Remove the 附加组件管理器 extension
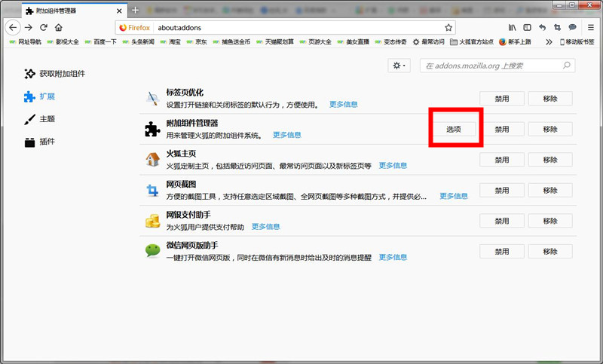The width and height of the screenshot is (603, 364). [x=550, y=129]
